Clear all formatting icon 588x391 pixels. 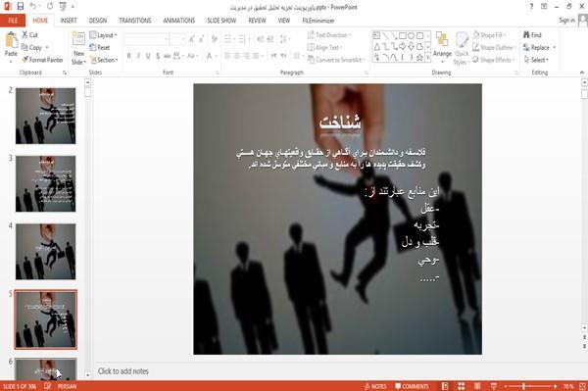[214, 39]
